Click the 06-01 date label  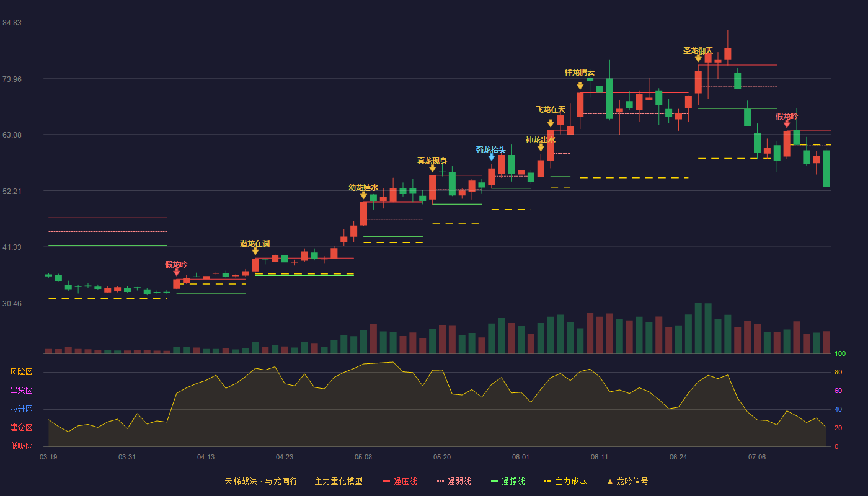(521, 457)
